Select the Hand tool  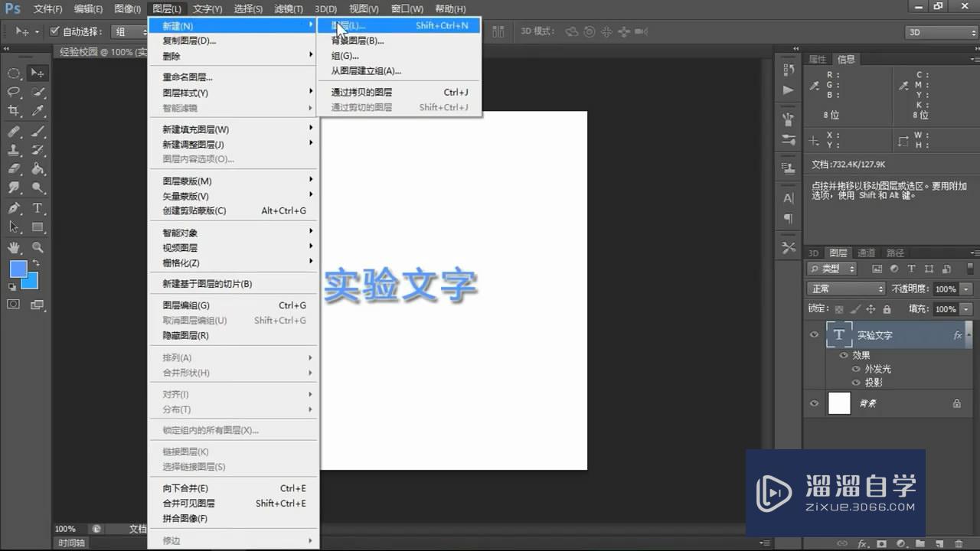(14, 247)
